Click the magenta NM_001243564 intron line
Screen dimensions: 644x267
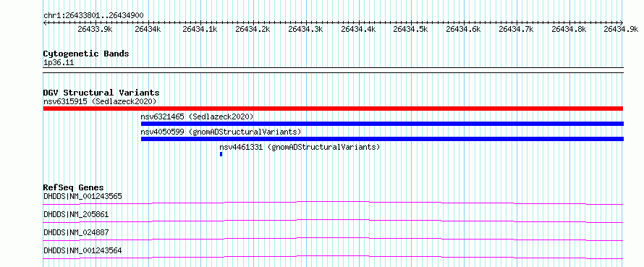coord(333,256)
